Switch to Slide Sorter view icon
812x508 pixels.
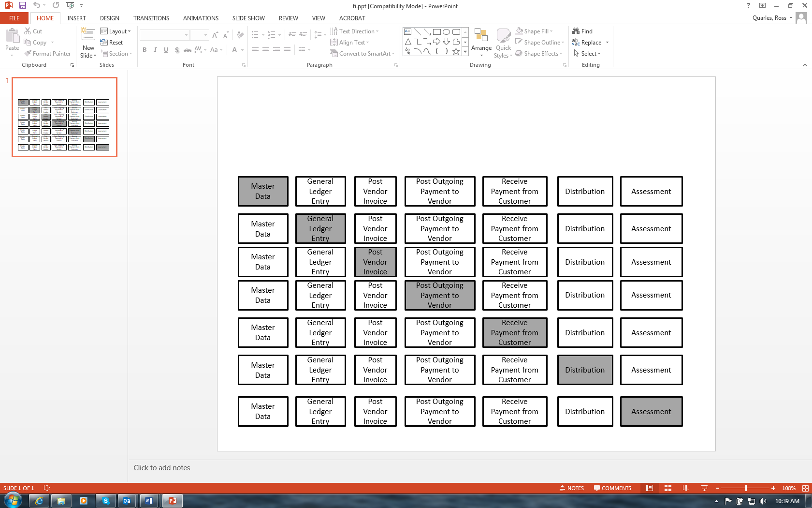point(668,488)
